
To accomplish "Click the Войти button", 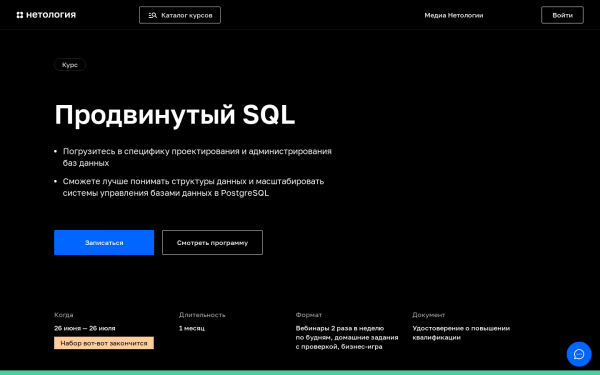I will [x=562, y=15].
